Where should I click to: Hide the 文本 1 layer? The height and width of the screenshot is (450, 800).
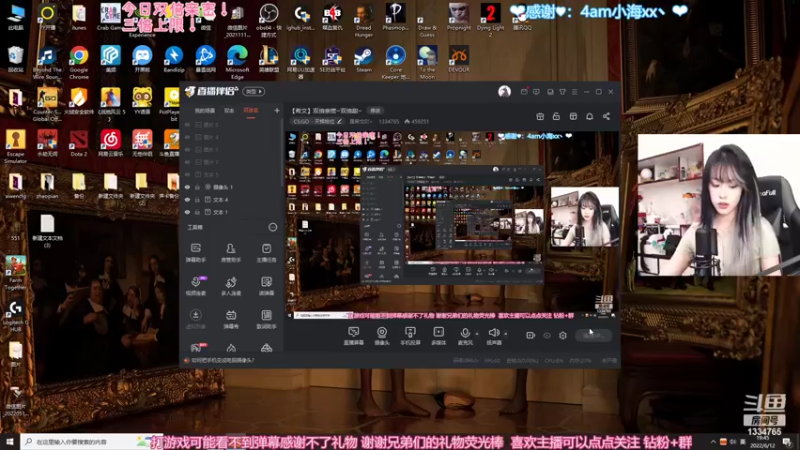click(187, 212)
